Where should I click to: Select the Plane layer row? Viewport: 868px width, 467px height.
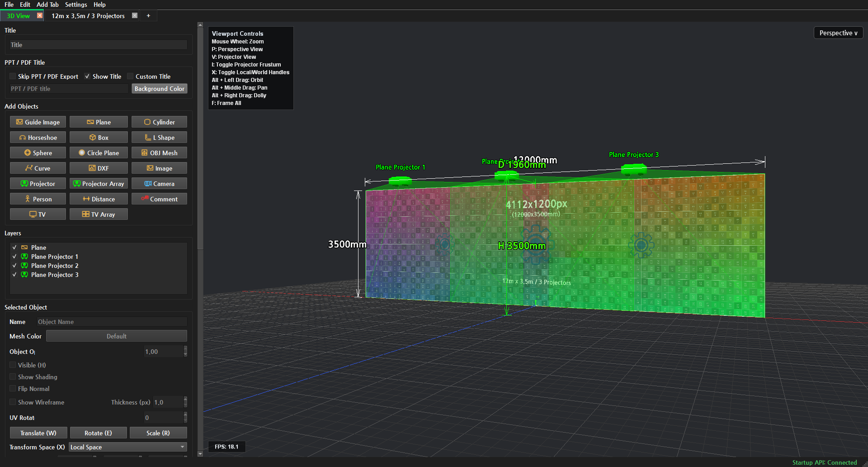(x=99, y=248)
